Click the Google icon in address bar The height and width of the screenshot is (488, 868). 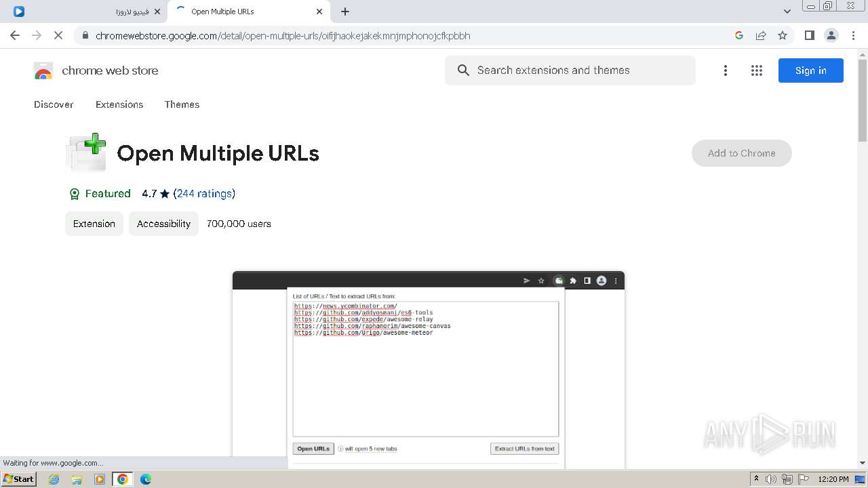point(739,35)
